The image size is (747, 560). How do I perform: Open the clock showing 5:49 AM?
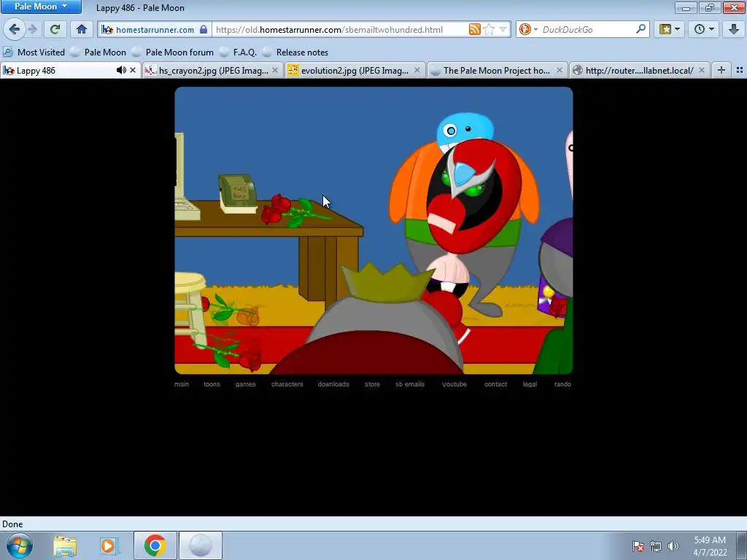click(x=710, y=546)
